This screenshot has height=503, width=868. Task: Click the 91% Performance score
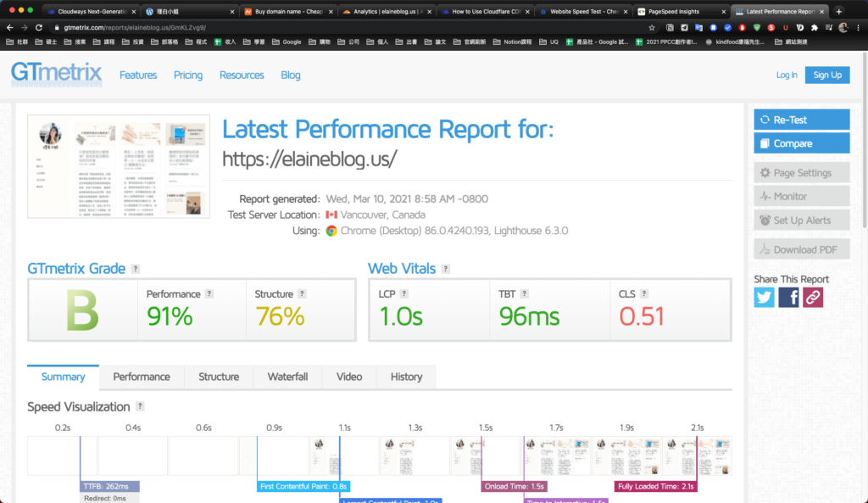(x=170, y=316)
